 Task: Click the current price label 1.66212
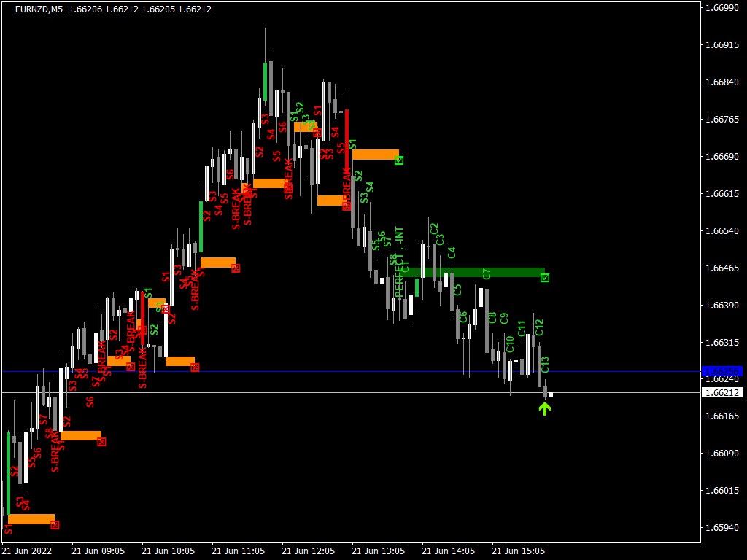[x=721, y=393]
